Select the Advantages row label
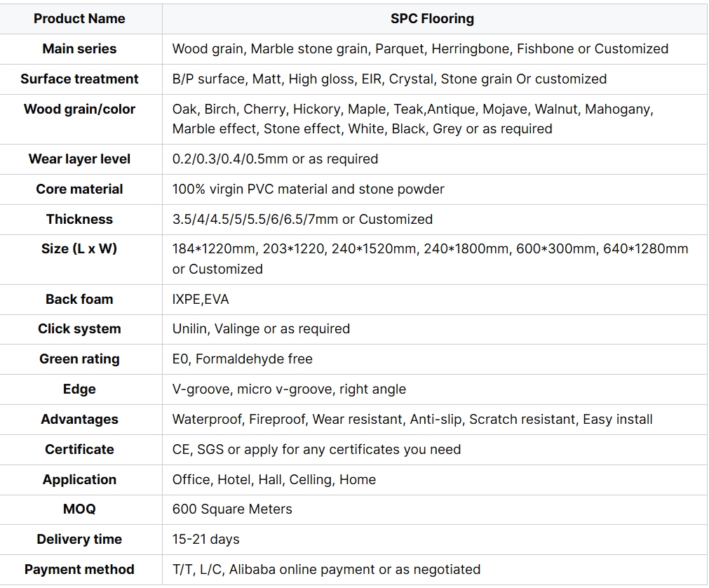The width and height of the screenshot is (709, 588). [x=79, y=420]
